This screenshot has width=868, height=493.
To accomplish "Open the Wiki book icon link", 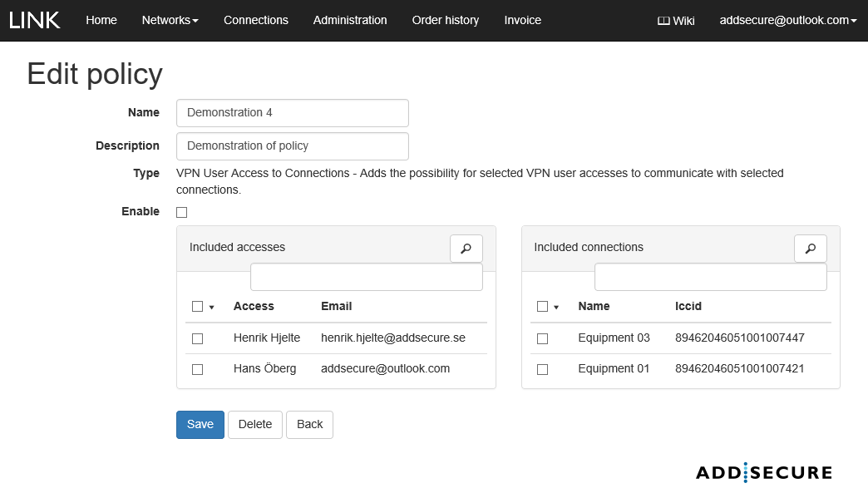I will [675, 21].
